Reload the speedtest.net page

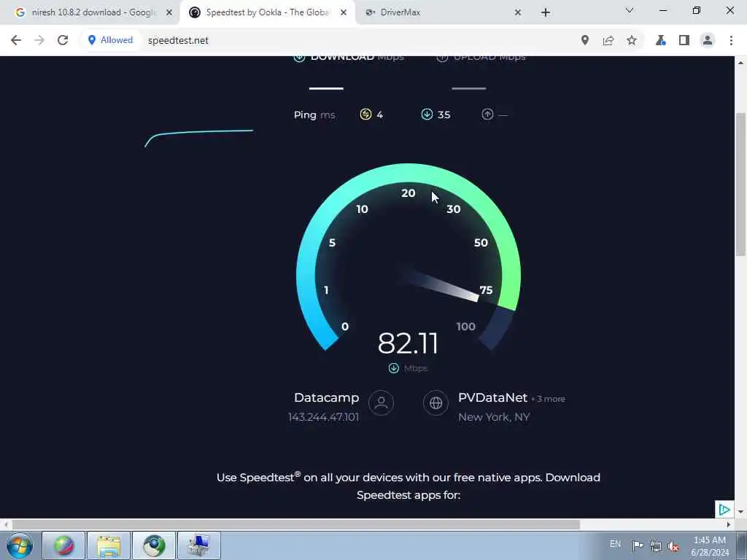tap(63, 41)
